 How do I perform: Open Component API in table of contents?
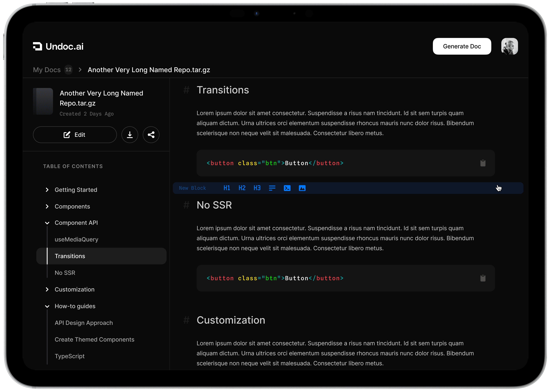[x=76, y=223]
